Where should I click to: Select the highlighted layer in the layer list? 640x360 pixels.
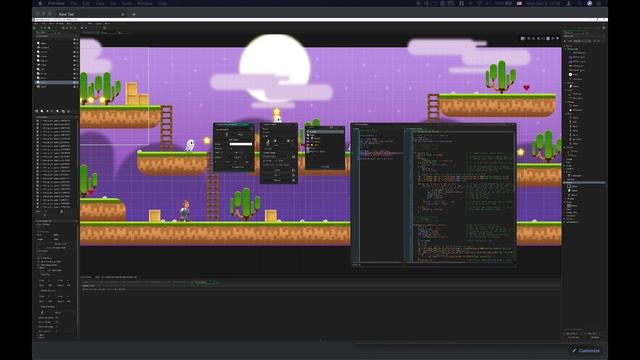point(56,82)
